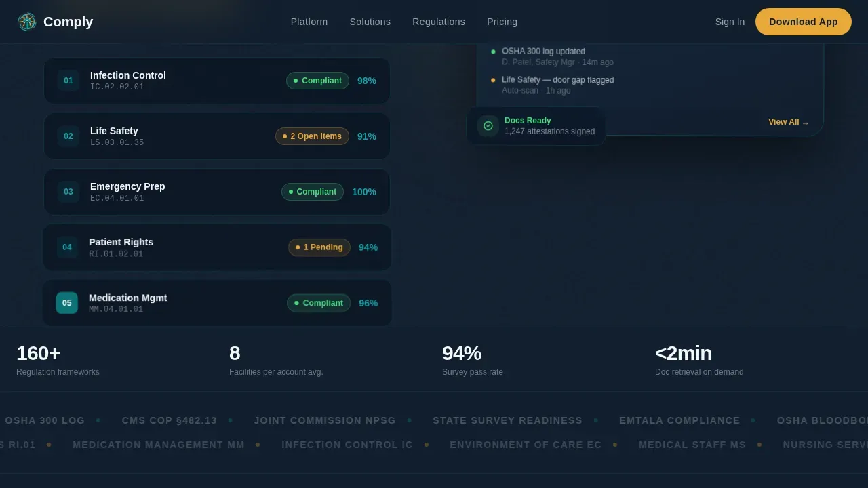This screenshot has height=488, width=868.
Task: Open the Infection Control card title
Action: tap(128, 75)
